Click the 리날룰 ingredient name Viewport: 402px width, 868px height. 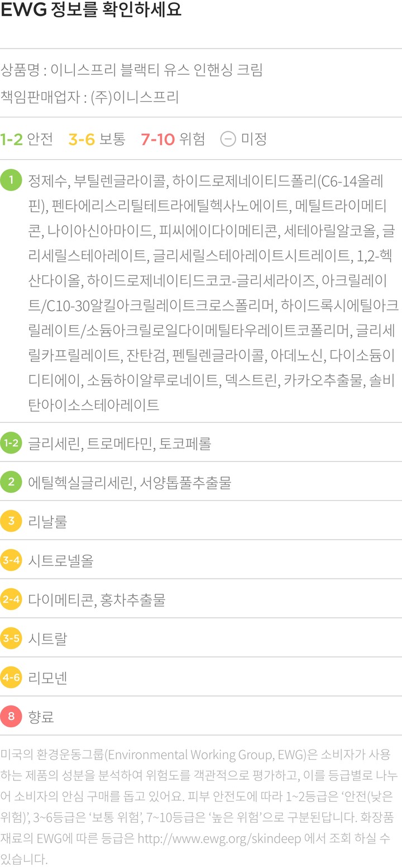pos(47,522)
